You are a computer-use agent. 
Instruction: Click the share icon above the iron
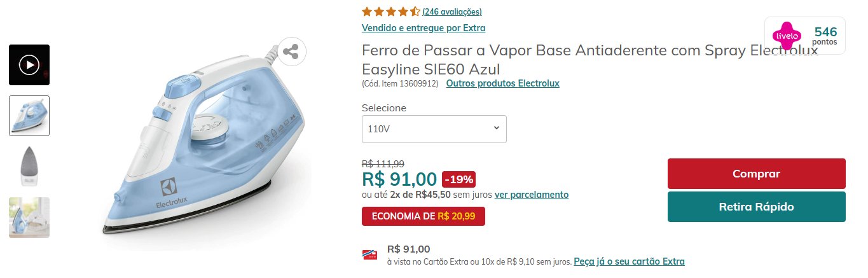[291, 52]
